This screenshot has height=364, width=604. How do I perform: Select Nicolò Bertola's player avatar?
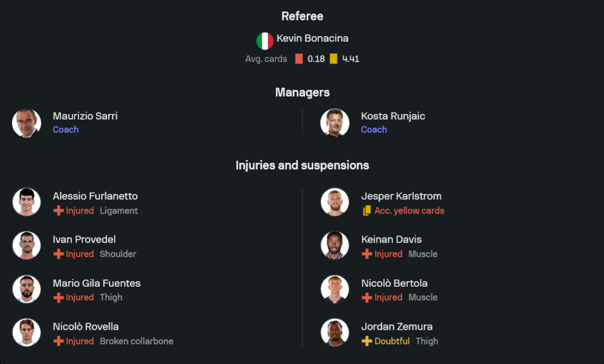335,289
